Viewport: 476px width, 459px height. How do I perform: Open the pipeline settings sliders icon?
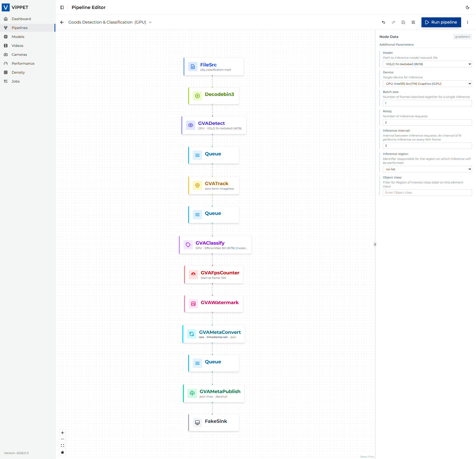point(413,22)
